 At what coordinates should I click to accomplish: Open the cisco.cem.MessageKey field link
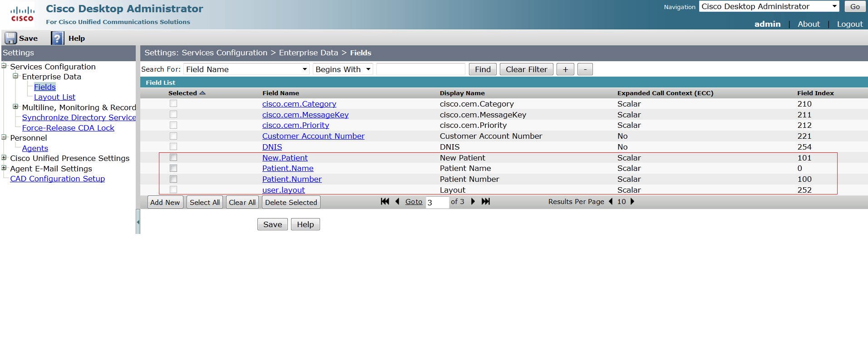click(306, 115)
